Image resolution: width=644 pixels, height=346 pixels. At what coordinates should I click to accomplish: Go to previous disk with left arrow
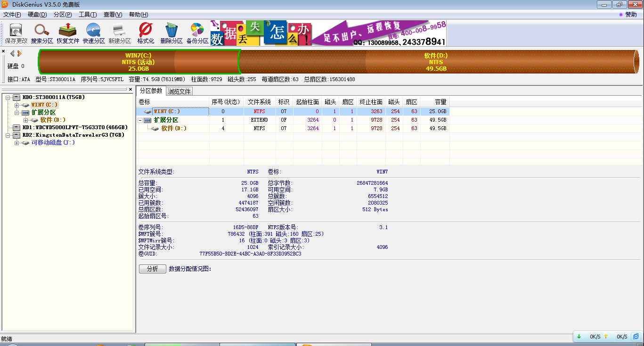pyautogui.click(x=13, y=53)
